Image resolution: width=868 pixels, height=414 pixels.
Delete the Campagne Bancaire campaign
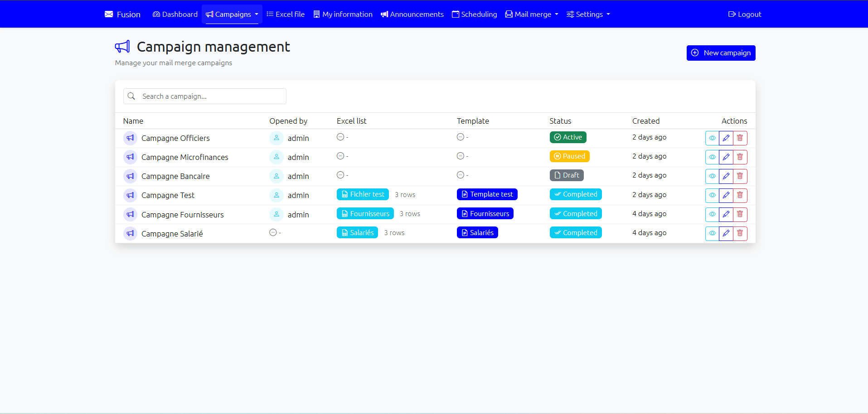pyautogui.click(x=740, y=176)
